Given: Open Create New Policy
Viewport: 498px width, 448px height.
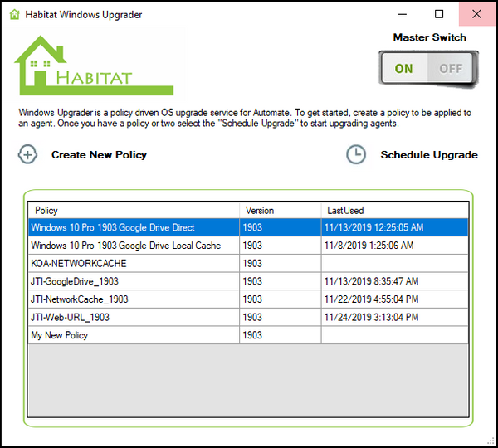Looking at the screenshot, I should pyautogui.click(x=99, y=155).
